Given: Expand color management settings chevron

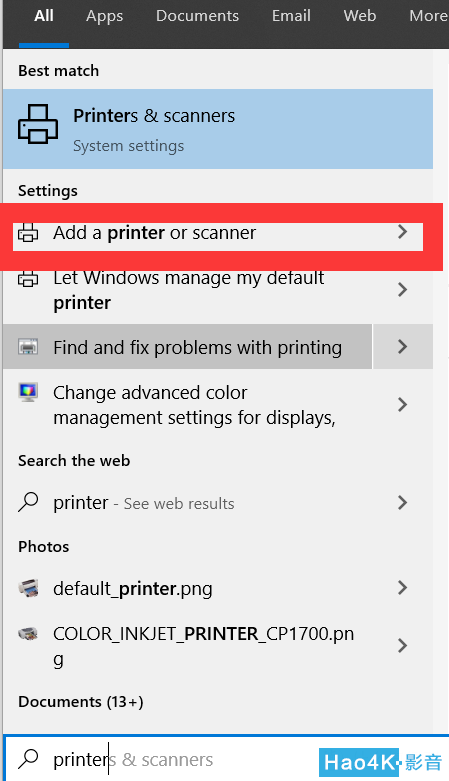Looking at the screenshot, I should point(403,404).
